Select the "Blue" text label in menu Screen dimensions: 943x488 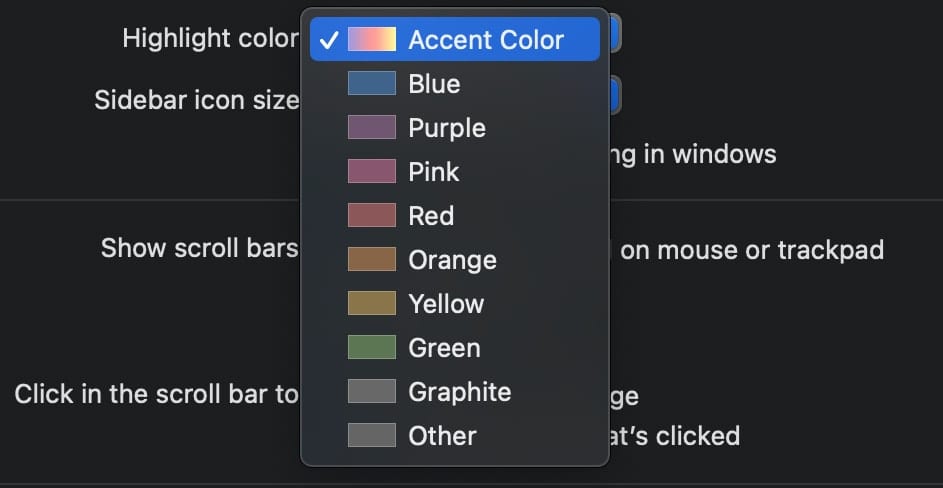point(434,84)
